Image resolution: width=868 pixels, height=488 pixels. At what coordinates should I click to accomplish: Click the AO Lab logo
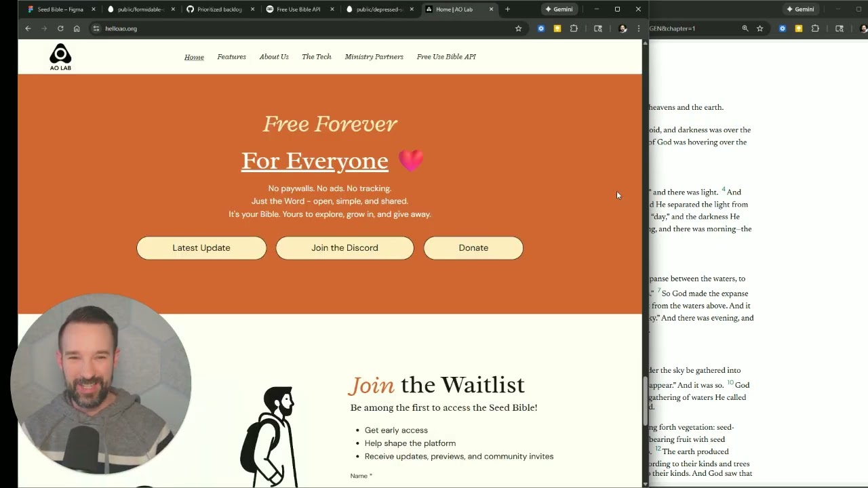click(60, 57)
